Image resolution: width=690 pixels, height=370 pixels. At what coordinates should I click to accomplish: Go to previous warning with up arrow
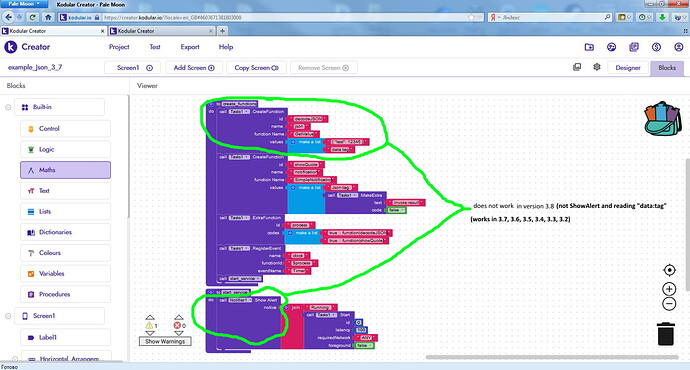pos(150,317)
